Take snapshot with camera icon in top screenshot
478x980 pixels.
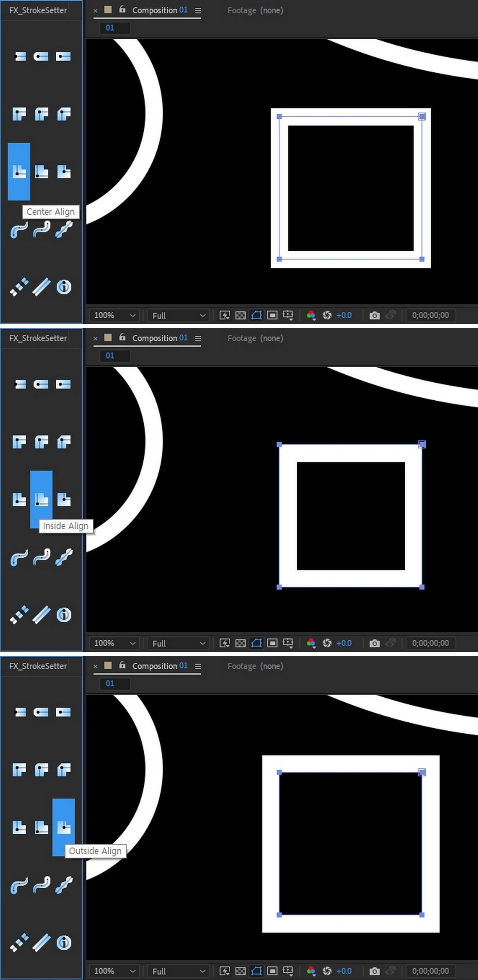pyautogui.click(x=374, y=315)
